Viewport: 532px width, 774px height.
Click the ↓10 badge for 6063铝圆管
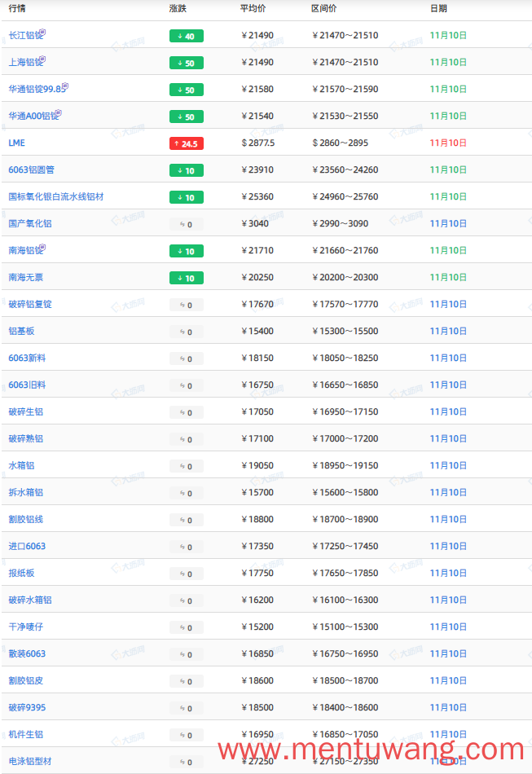[187, 171]
